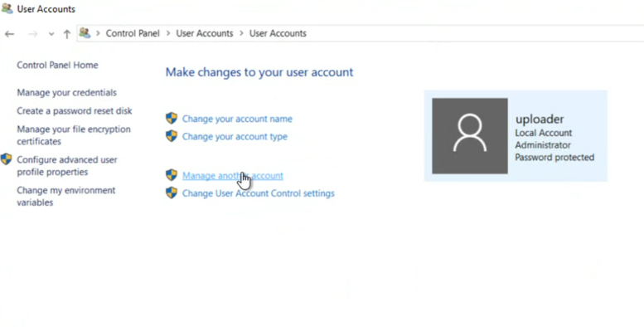The image size is (644, 327).
Task: Click Change your account type link
Action: click(x=235, y=137)
